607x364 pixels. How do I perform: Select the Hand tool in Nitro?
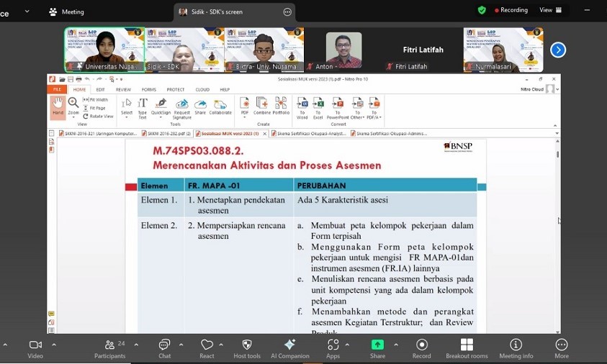coord(58,106)
